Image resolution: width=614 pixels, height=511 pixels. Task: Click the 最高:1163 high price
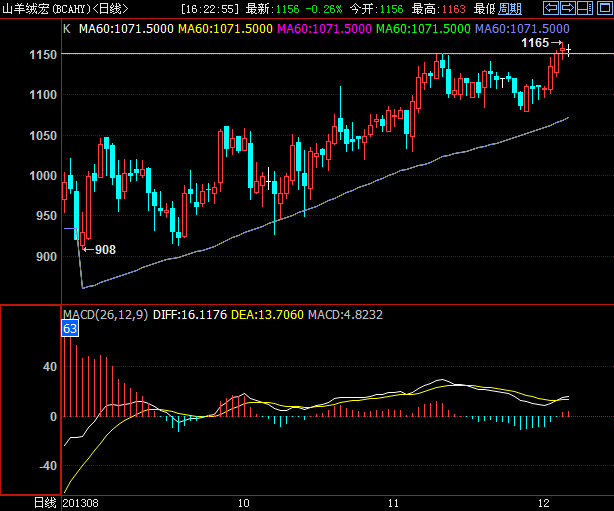tap(438, 9)
